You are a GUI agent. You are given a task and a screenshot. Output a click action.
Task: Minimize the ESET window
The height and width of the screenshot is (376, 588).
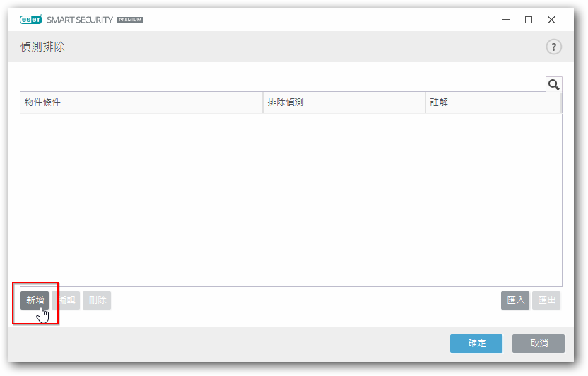pyautogui.click(x=505, y=20)
